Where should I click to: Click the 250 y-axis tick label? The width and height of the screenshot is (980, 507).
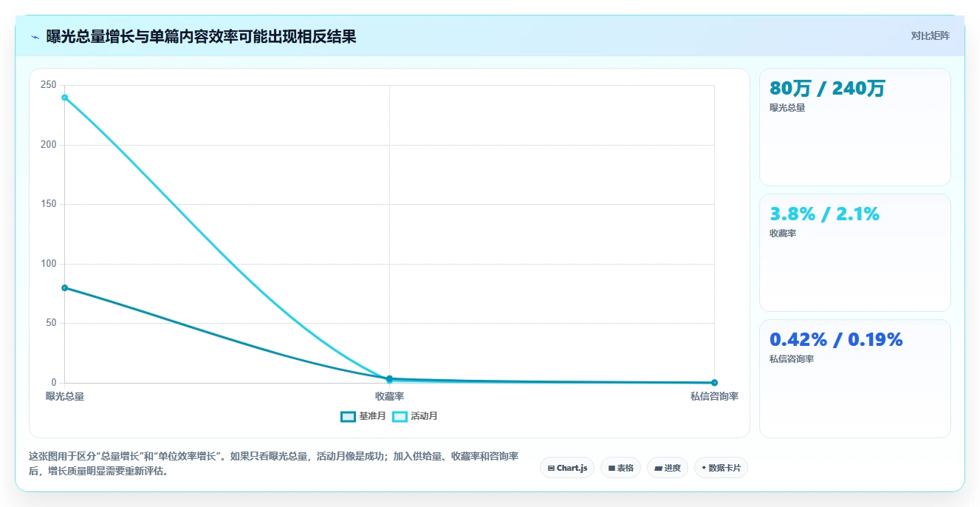click(x=49, y=85)
